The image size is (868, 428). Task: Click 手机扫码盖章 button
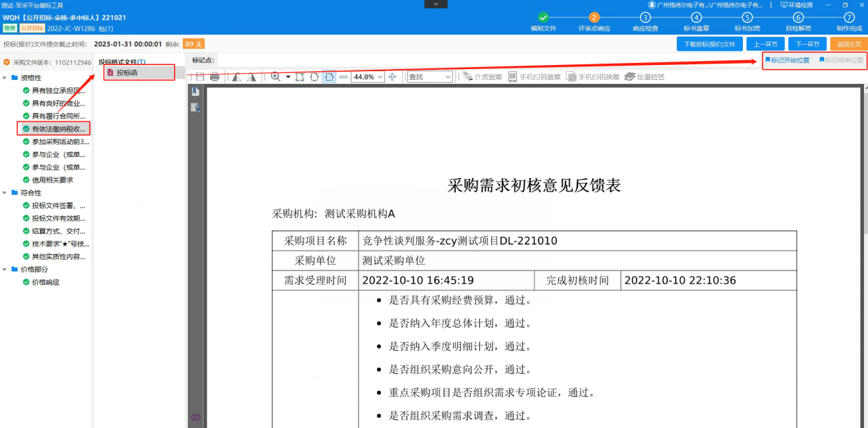point(534,77)
